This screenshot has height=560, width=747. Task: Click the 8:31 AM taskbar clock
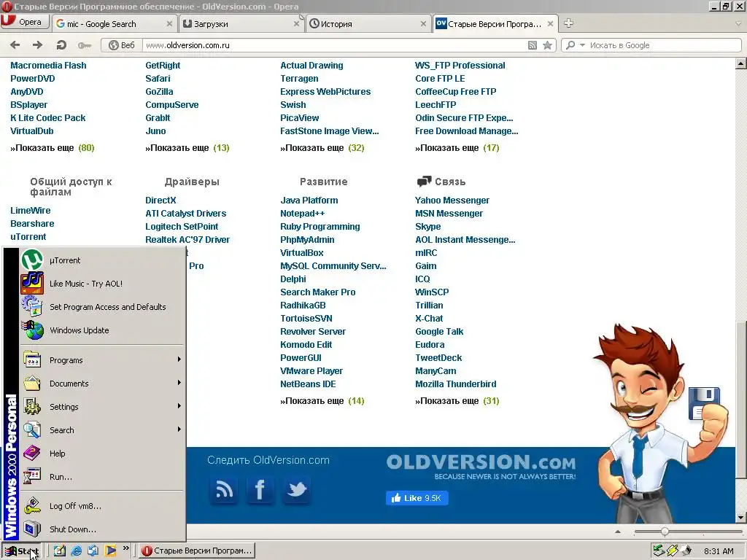719,551
